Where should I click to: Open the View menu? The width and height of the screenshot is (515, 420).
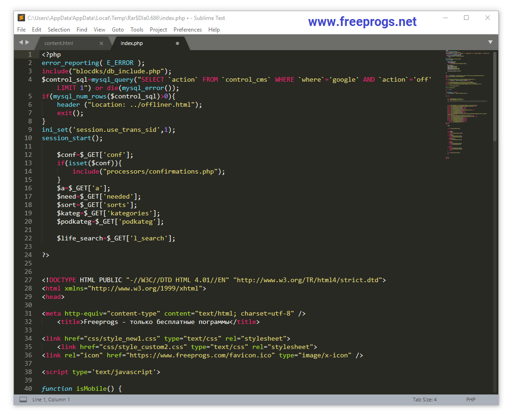(x=99, y=30)
